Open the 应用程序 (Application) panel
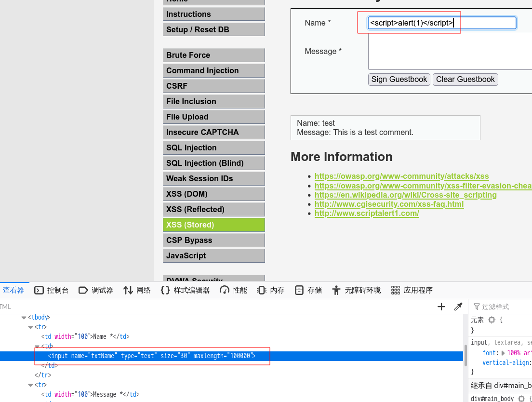 [x=412, y=290]
